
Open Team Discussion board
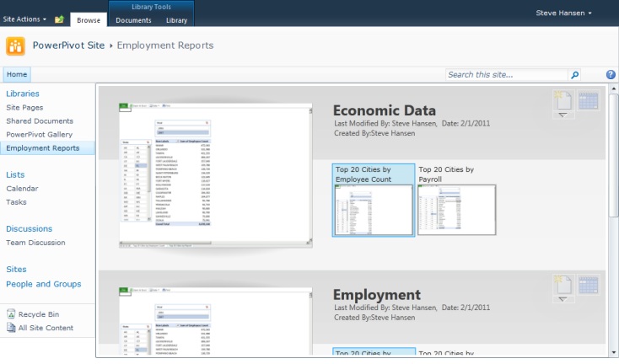click(x=35, y=243)
